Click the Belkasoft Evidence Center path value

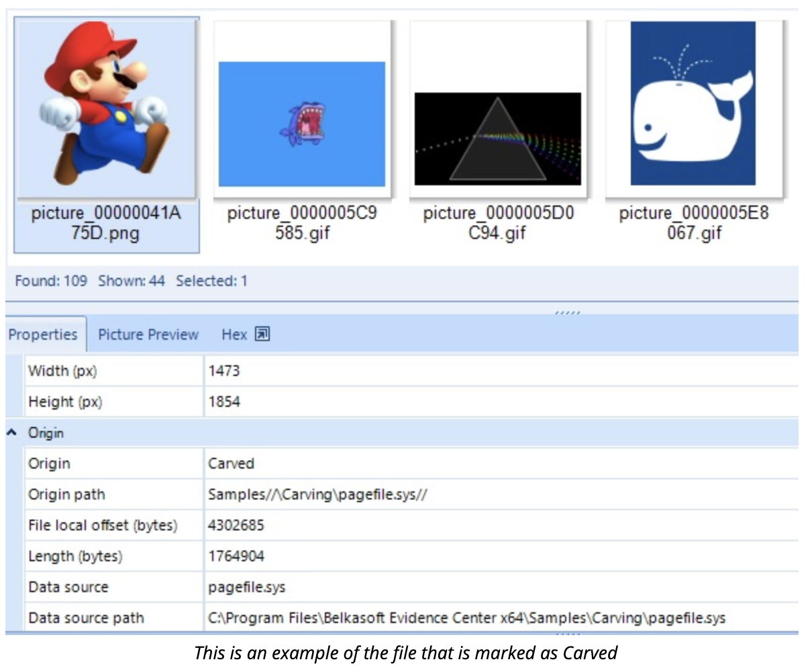tap(466, 618)
